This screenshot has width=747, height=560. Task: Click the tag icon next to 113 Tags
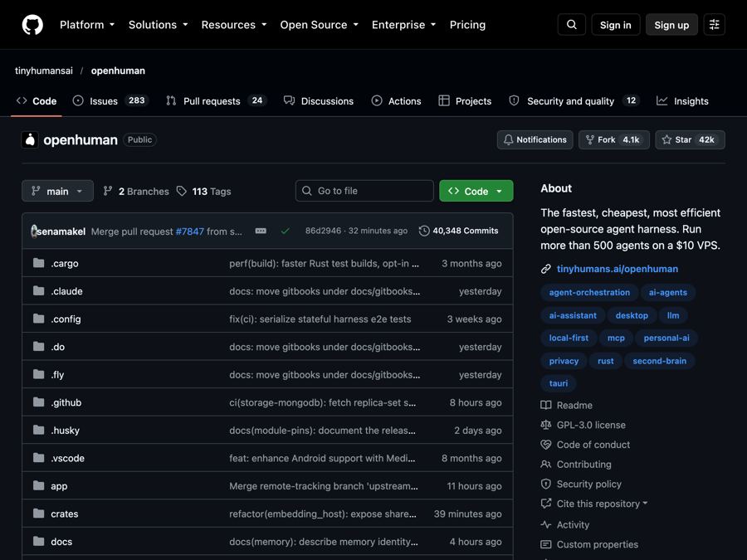pos(182,191)
